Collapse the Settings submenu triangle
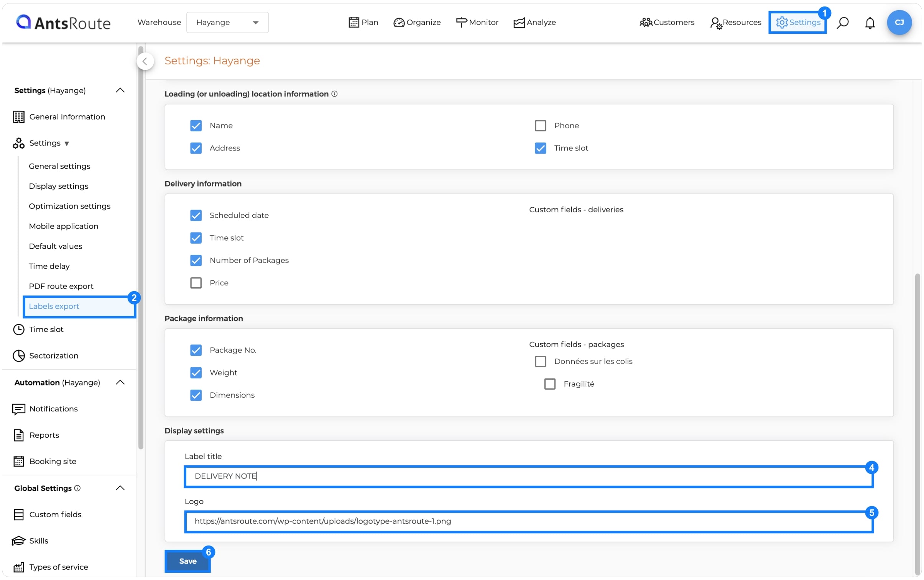 point(66,143)
